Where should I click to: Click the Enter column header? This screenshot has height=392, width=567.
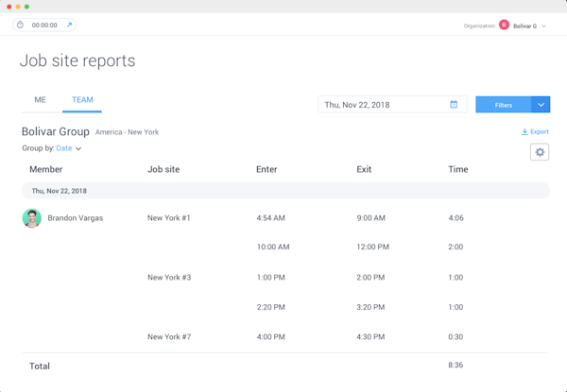coord(266,169)
